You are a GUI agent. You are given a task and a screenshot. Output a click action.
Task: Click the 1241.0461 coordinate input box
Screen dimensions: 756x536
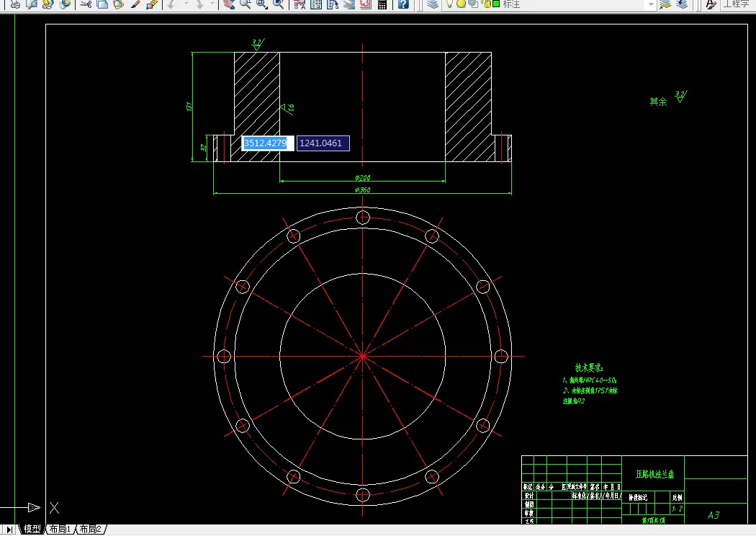pyautogui.click(x=323, y=143)
